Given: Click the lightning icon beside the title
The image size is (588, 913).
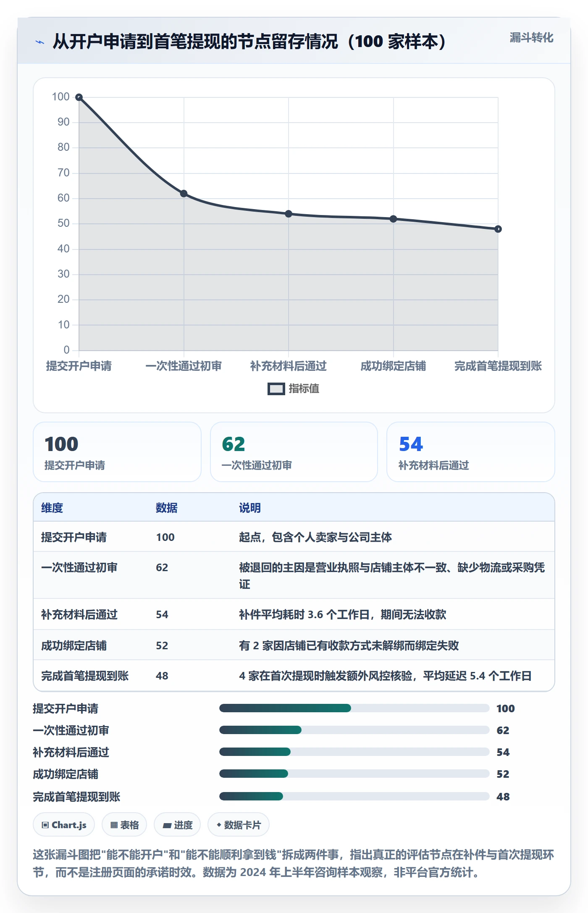Looking at the screenshot, I should click(x=40, y=42).
